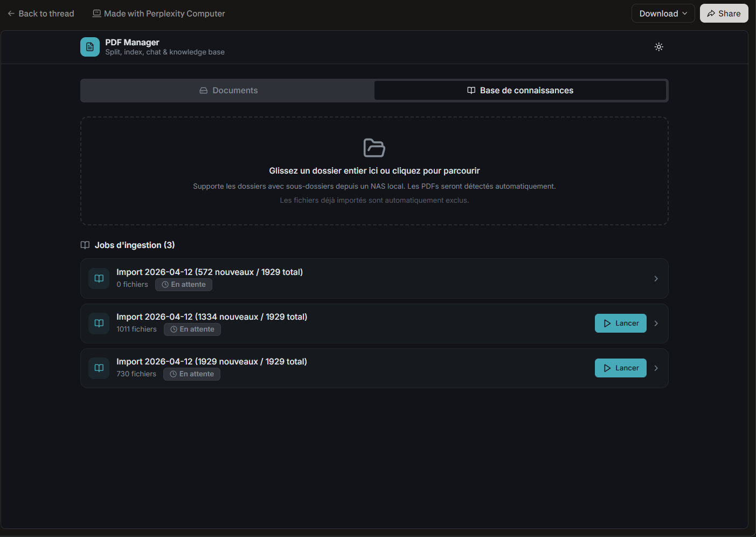Viewport: 756px width, 537px height.
Task: Toggle the light/dark theme sun icon
Action: 658,47
